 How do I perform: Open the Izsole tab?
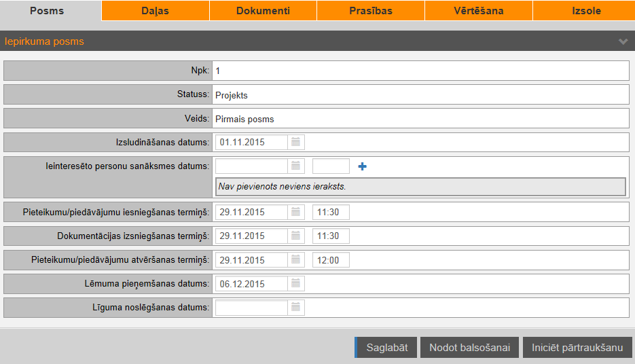click(586, 11)
